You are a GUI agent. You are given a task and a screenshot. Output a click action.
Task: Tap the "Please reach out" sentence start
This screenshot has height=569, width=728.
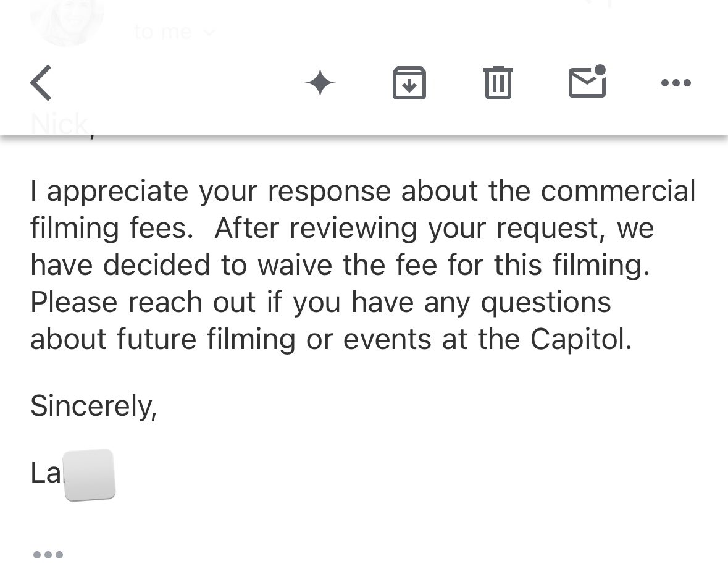pyautogui.click(x=143, y=302)
